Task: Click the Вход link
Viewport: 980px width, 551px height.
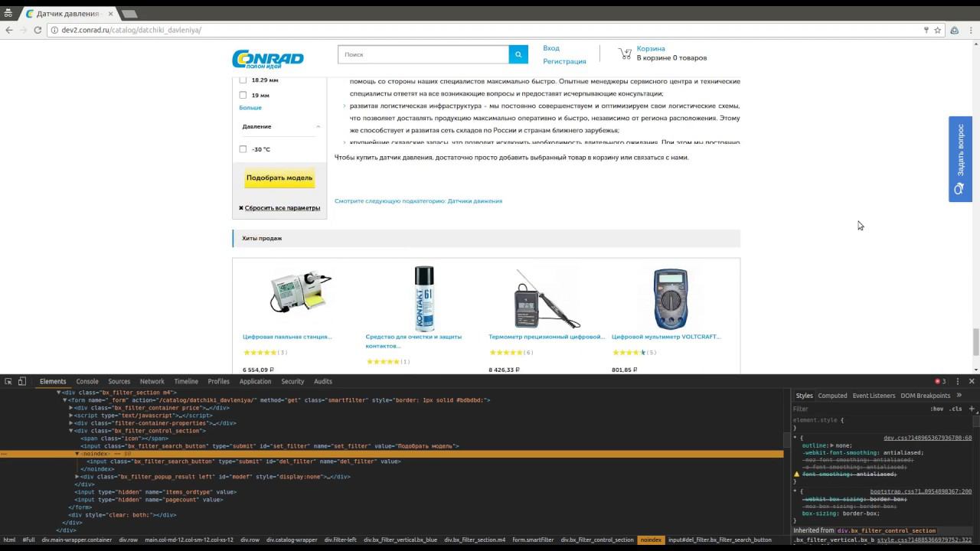Action: coord(551,48)
